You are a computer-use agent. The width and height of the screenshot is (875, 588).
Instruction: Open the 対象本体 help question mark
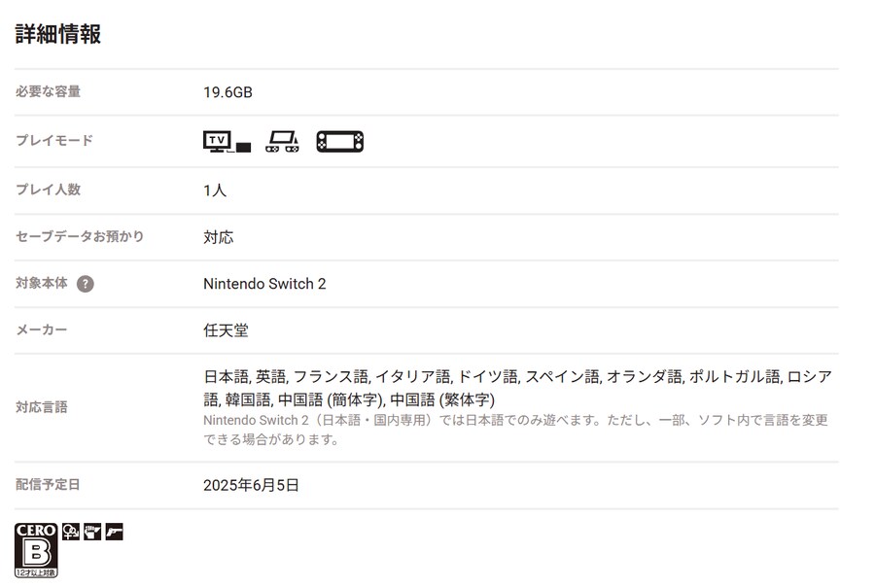(x=85, y=284)
